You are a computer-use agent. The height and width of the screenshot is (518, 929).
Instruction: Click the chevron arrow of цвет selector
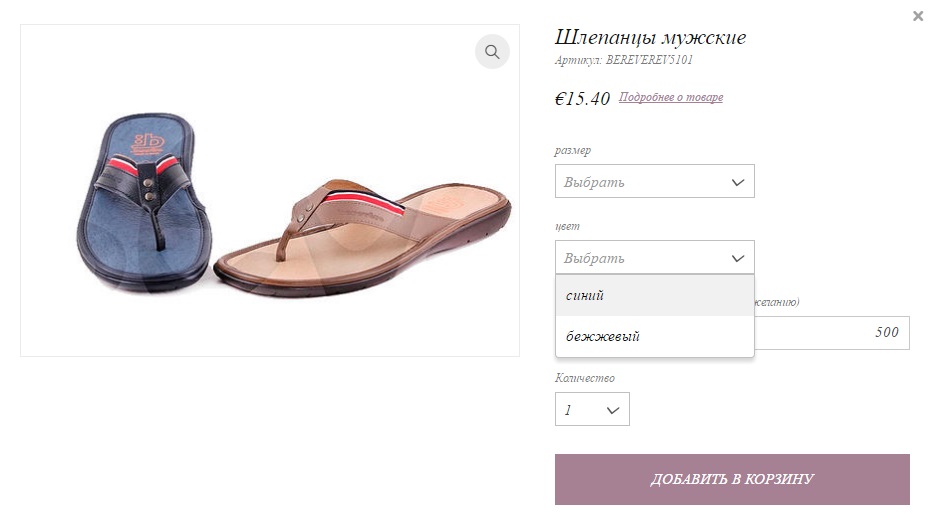[x=738, y=258]
